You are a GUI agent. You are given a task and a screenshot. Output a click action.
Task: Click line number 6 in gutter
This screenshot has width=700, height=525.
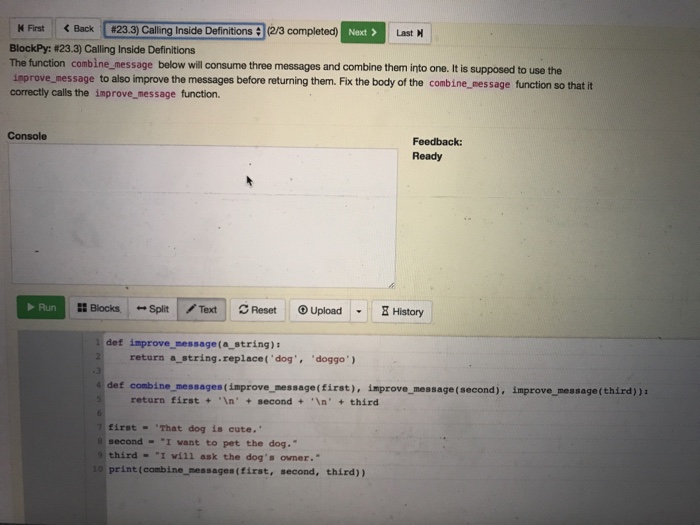[x=99, y=413]
